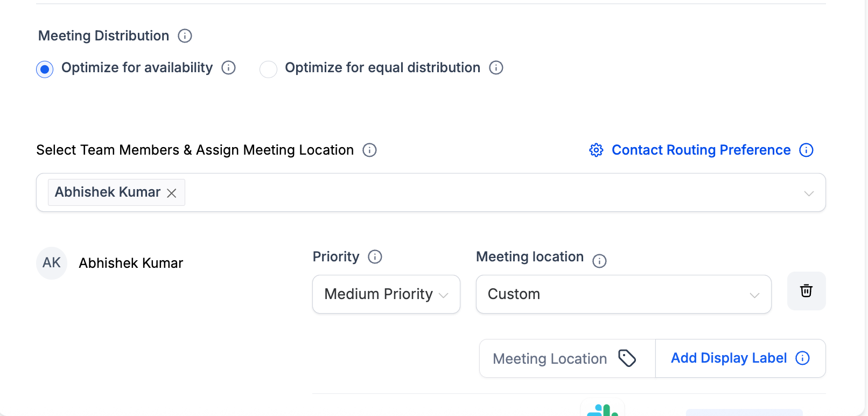
Task: Click info icon beside Optimize for equal distribution
Action: 496,68
